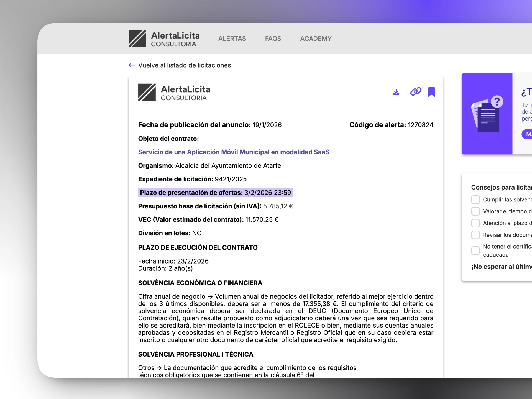Bookmark this tender with the bookmark icon
Viewport: 532px width, 399px height.
click(x=431, y=92)
